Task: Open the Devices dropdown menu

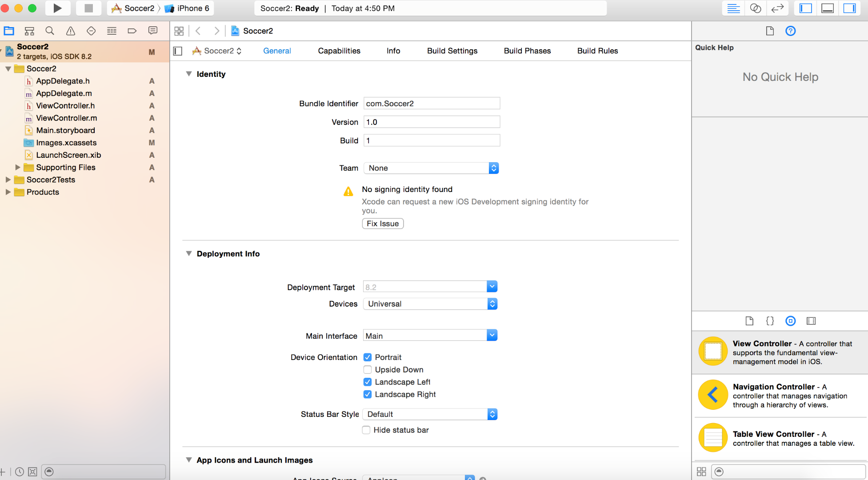Action: (492, 304)
